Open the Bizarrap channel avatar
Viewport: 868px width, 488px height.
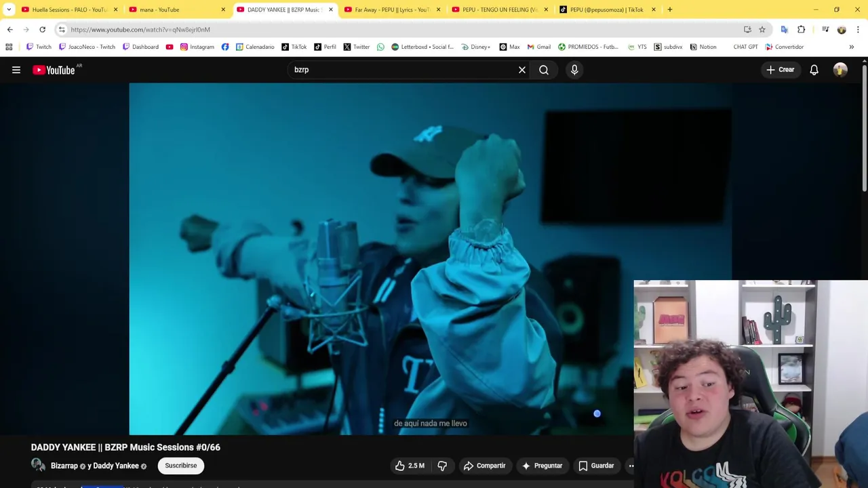(38, 465)
